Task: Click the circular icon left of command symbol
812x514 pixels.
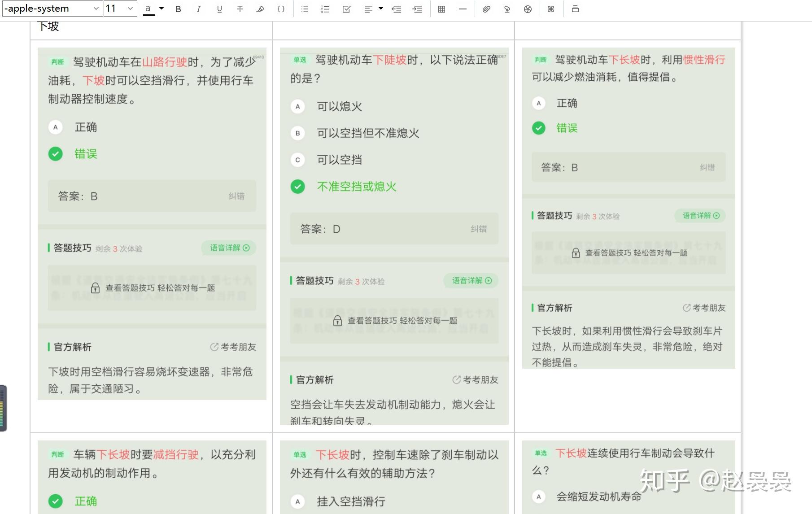Action: pos(528,9)
